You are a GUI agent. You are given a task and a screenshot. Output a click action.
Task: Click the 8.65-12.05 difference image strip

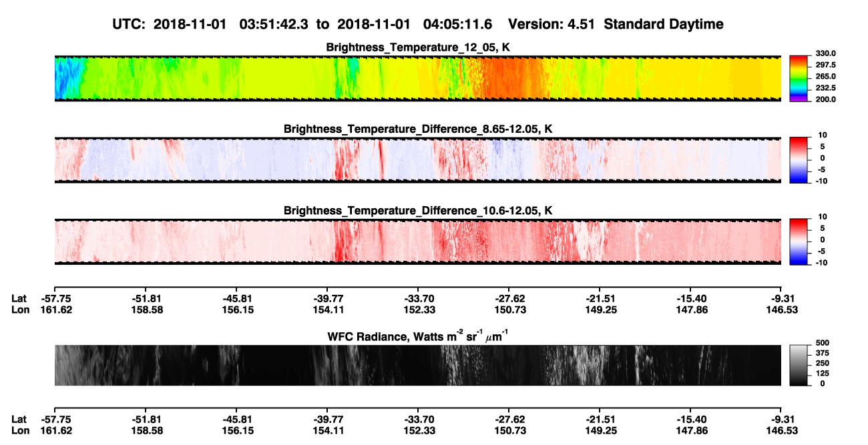coord(418,160)
